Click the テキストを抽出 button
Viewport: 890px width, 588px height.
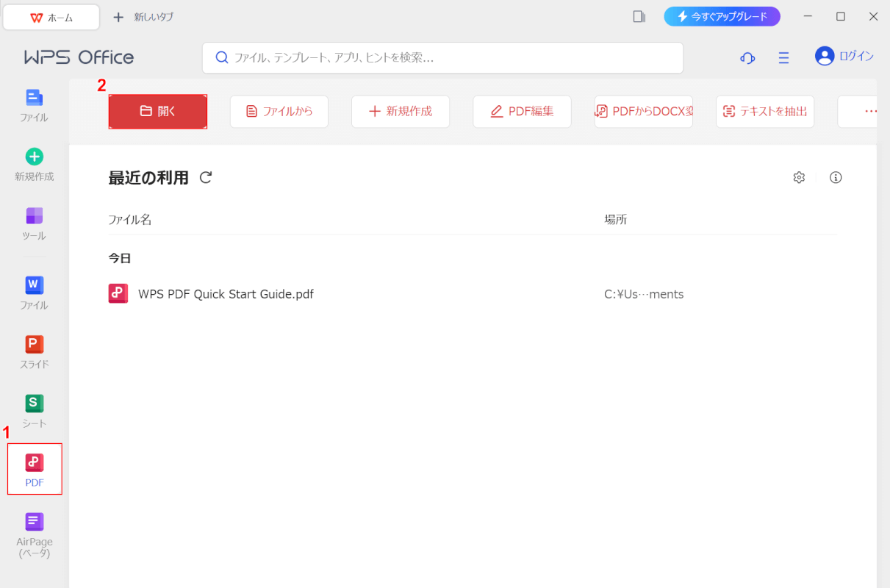pyautogui.click(x=765, y=112)
